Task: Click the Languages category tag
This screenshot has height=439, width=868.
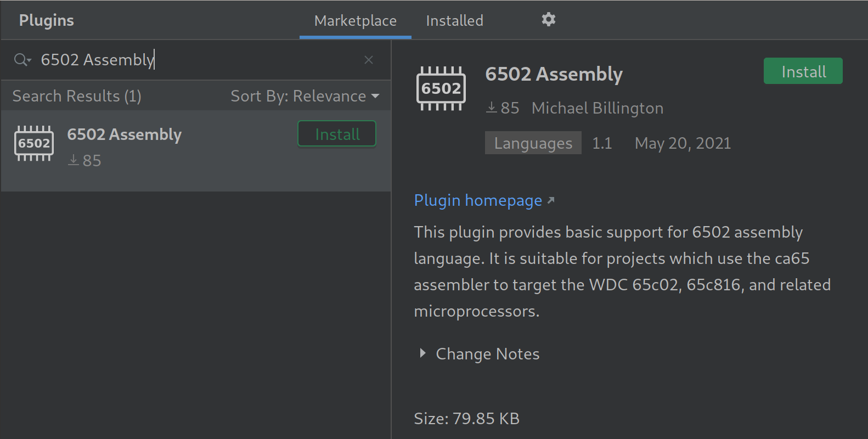Action: tap(533, 143)
